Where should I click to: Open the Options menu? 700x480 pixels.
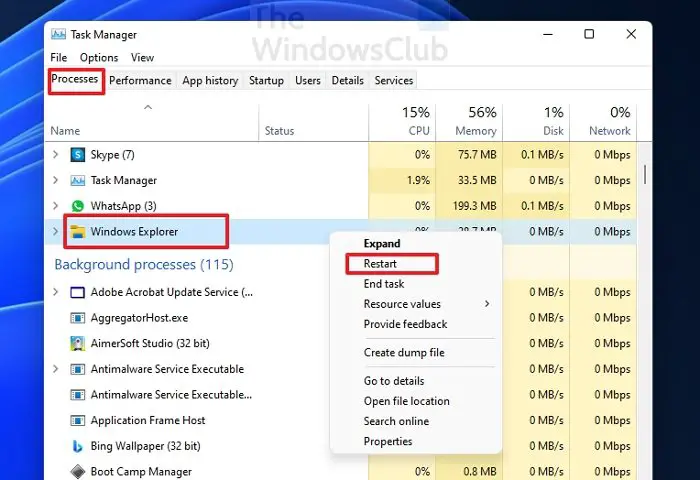click(99, 58)
